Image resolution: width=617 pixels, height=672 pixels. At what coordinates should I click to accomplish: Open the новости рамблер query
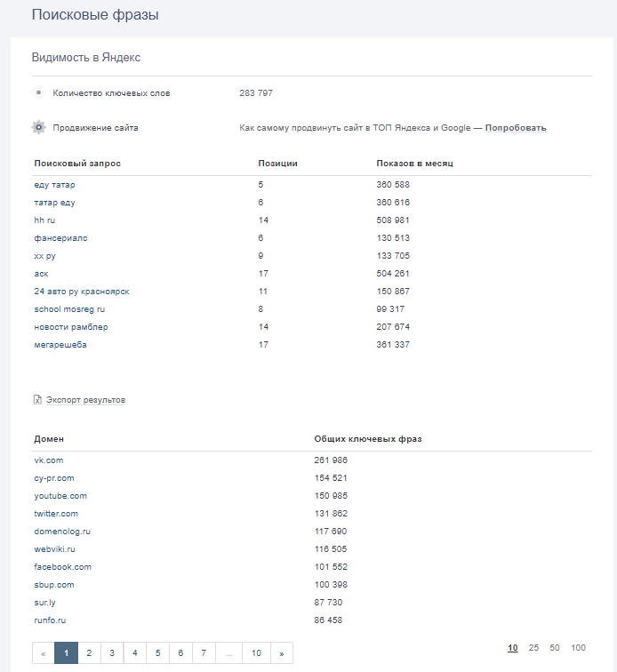tap(71, 327)
